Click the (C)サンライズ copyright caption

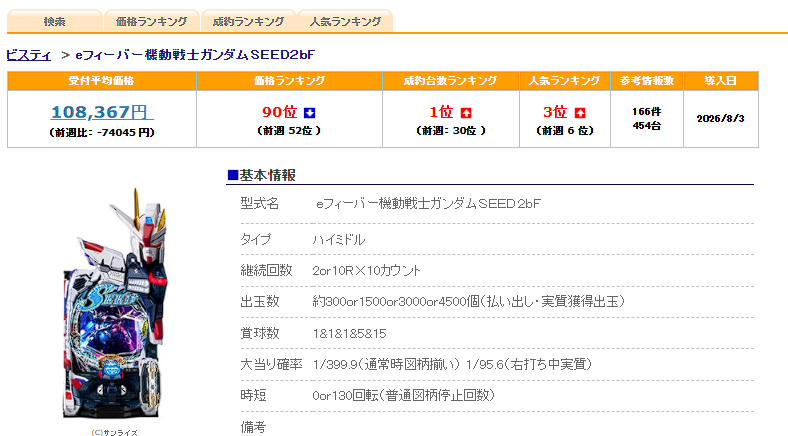115,432
